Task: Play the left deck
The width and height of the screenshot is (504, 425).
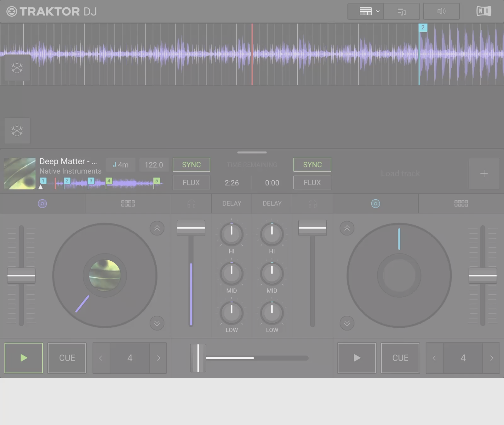Action: (24, 358)
